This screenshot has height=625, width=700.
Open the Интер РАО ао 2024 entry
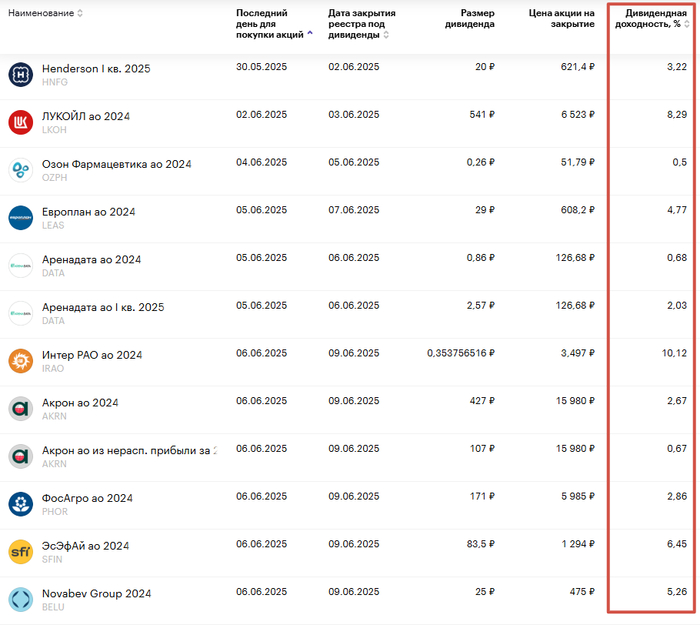point(92,355)
